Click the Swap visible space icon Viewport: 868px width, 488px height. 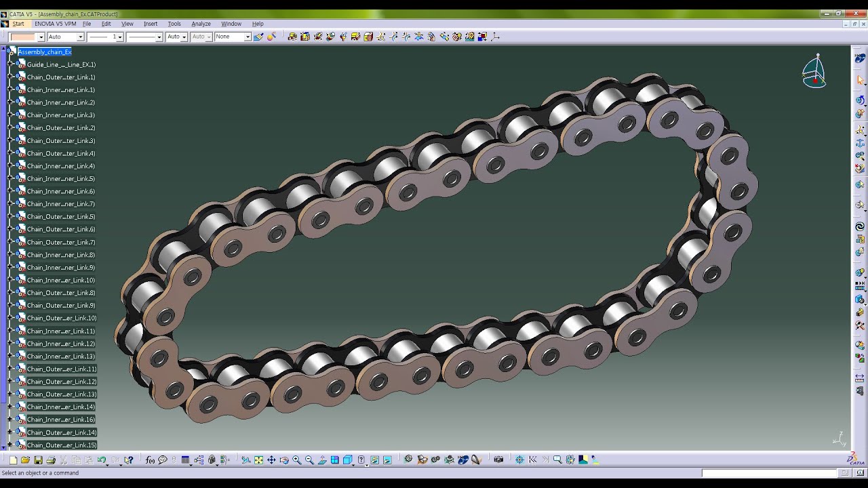[x=387, y=460]
